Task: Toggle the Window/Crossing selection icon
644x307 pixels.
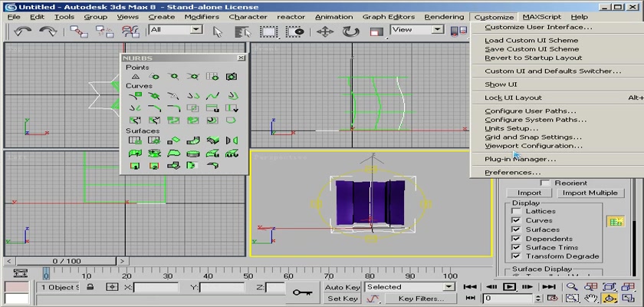Action: pos(295,31)
